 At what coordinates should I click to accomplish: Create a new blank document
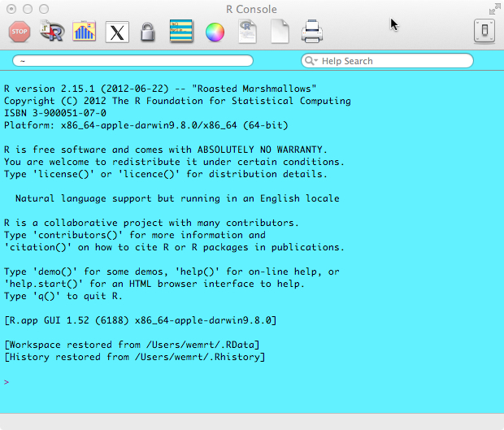click(x=280, y=32)
